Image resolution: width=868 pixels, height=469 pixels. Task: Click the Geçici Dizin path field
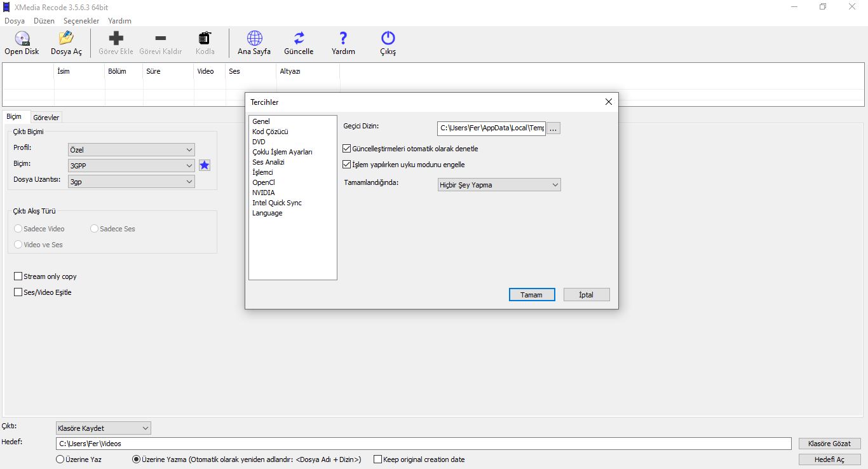(491, 128)
